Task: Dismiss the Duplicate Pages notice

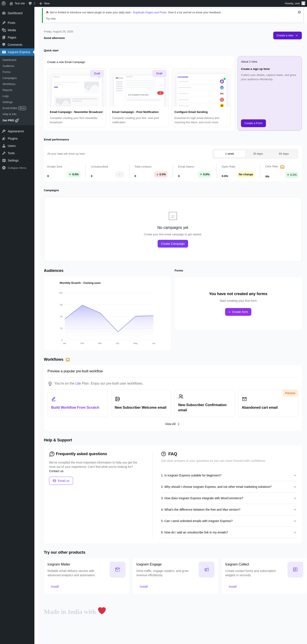Action: pos(299,12)
